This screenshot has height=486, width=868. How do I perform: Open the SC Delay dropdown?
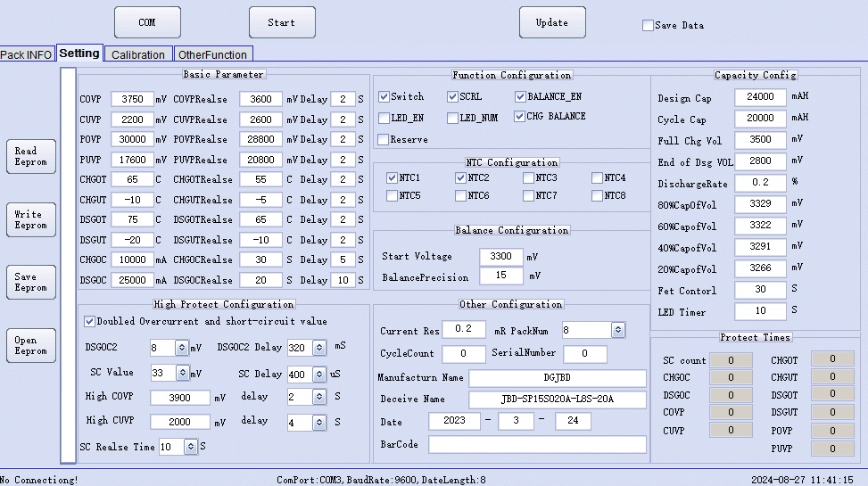click(x=318, y=375)
